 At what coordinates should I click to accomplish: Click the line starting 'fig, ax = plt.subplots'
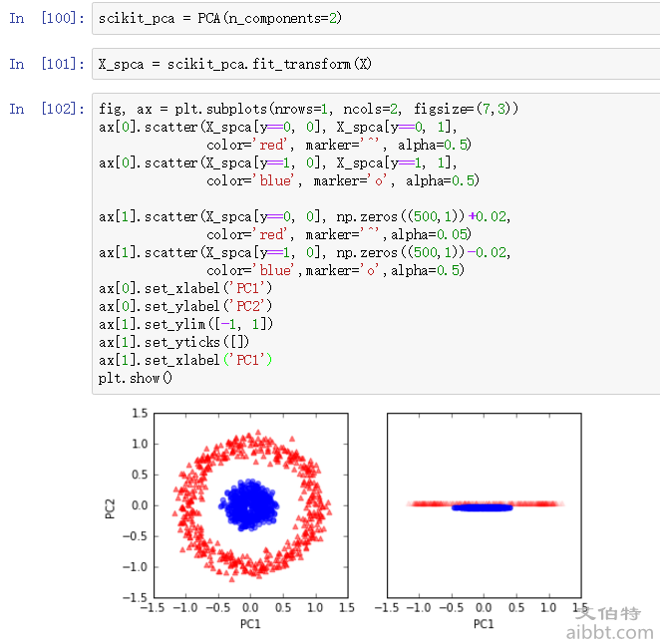(x=308, y=109)
